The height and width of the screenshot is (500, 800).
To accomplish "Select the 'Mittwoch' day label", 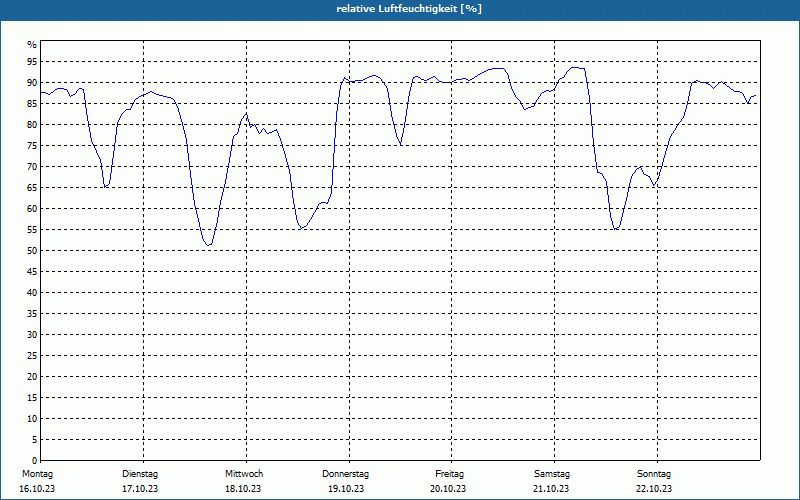I will pos(244,474).
